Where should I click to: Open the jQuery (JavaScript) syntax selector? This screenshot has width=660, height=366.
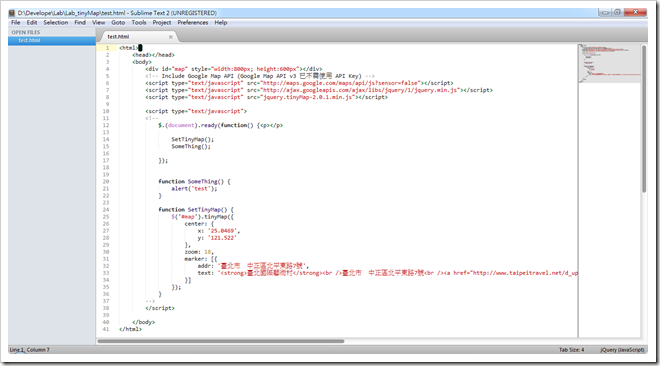tap(622, 350)
